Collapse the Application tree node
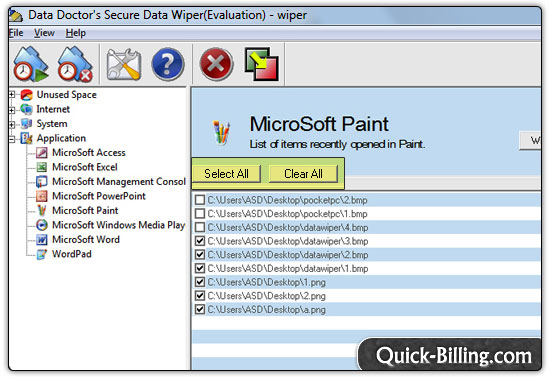Image resolution: width=550 pixels, height=377 pixels. [x=12, y=139]
